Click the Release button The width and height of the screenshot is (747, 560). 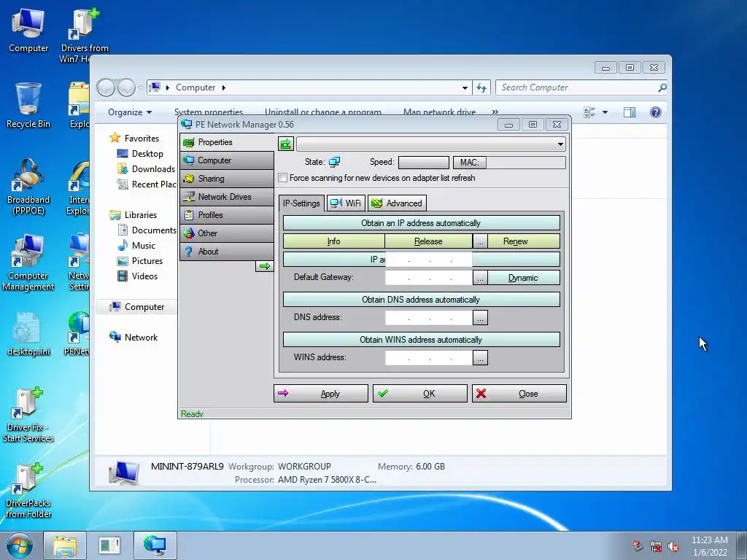(x=428, y=241)
